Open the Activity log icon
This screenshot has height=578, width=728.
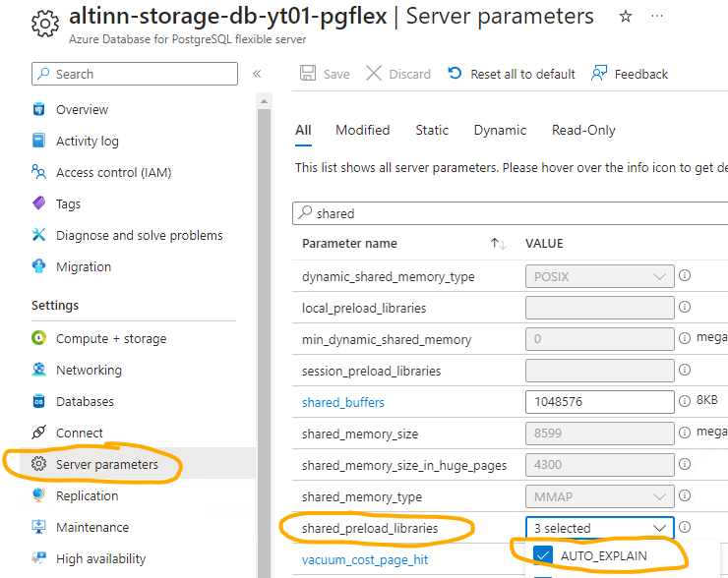[39, 142]
